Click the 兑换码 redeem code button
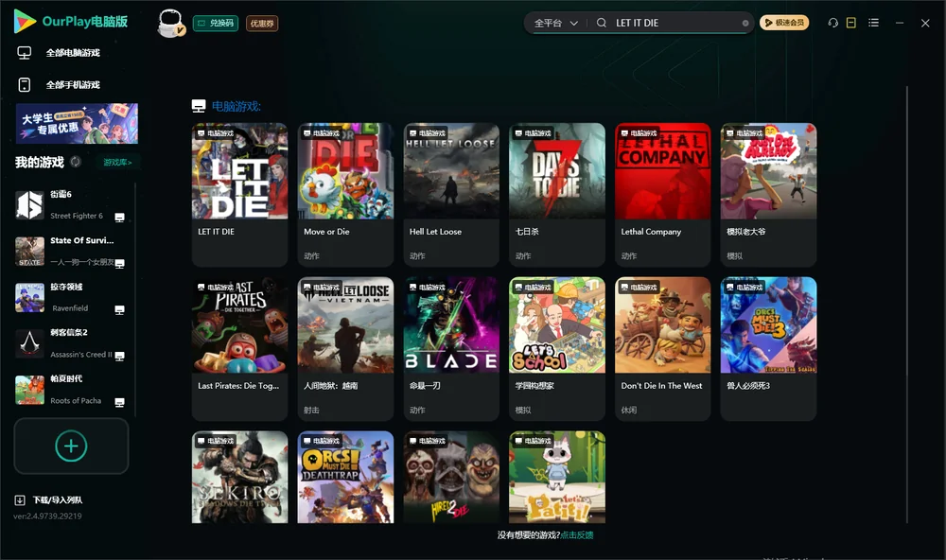 click(216, 24)
